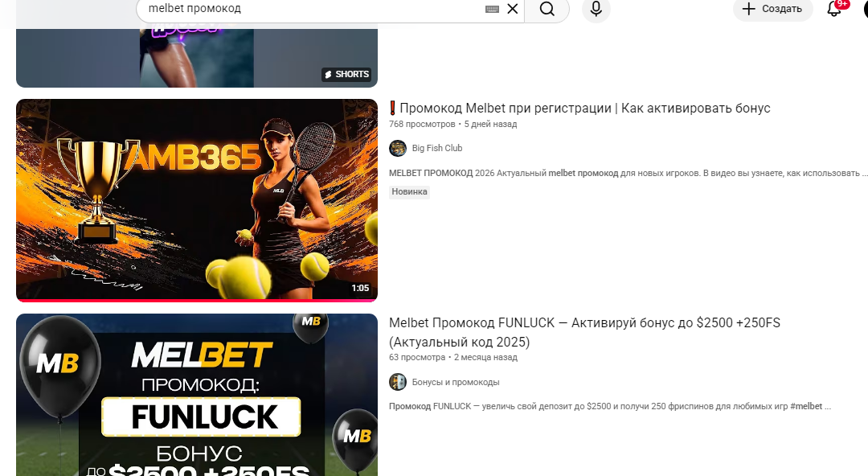Click the Бонусы и промокоды channel avatar
The width and height of the screenshot is (868, 476).
point(398,383)
